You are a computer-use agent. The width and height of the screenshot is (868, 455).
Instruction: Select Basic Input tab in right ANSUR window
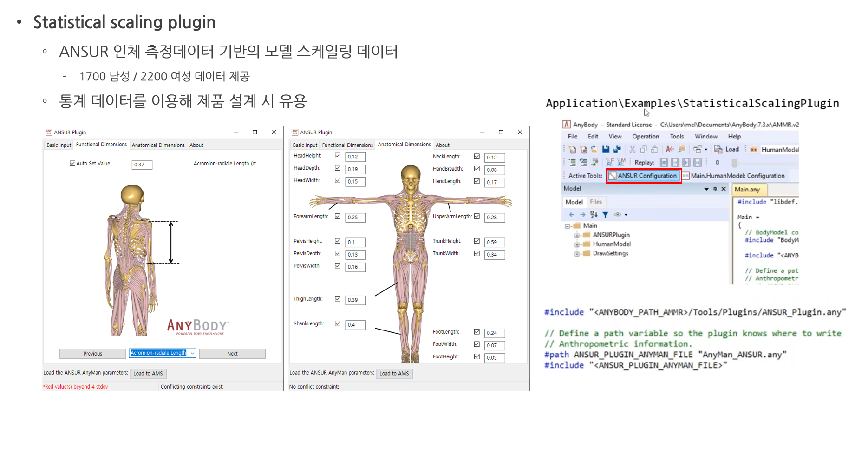(x=305, y=145)
